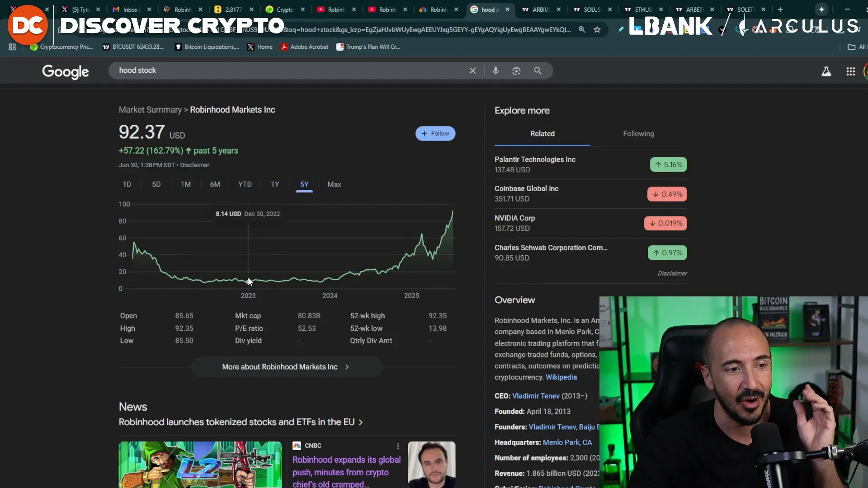868x488 pixels.
Task: Click the browser address bar URL
Action: 316,30
